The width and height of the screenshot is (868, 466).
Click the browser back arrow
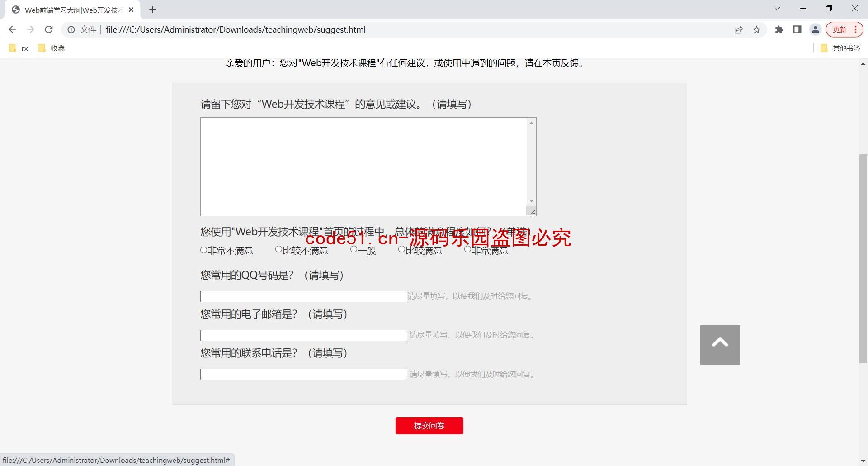(x=12, y=29)
